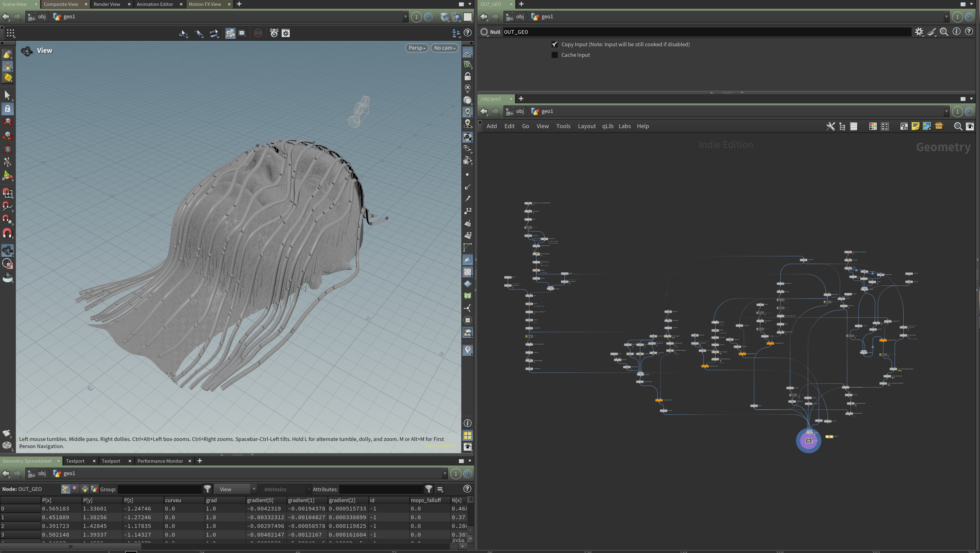This screenshot has width=980, height=553.
Task: Click the background image icon in display bar
Action: (x=467, y=333)
